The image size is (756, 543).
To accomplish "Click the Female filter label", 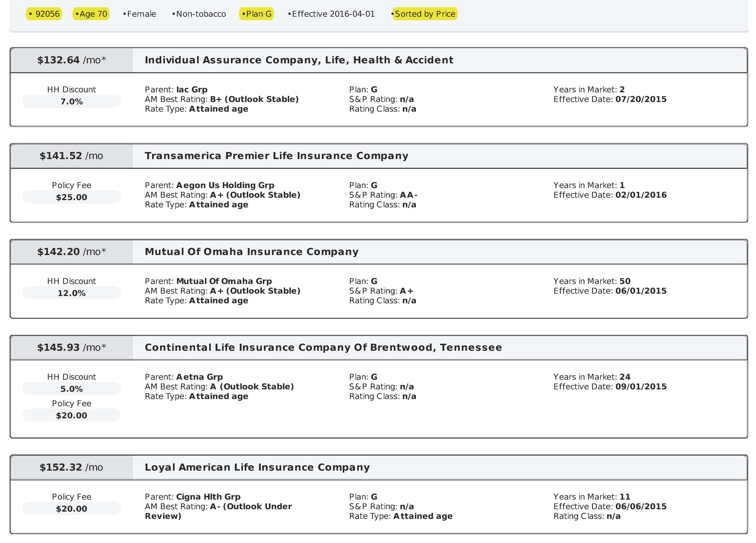I will pyautogui.click(x=140, y=14).
